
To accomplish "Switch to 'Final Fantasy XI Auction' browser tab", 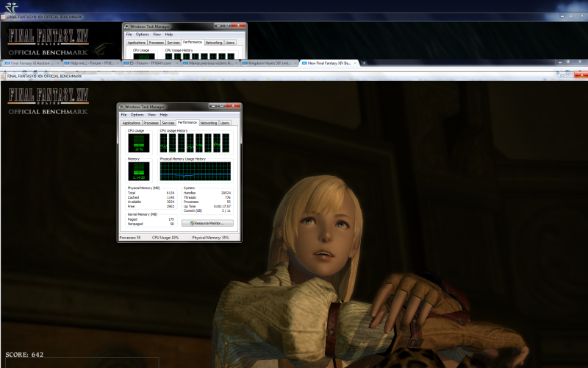I will pyautogui.click(x=31, y=63).
